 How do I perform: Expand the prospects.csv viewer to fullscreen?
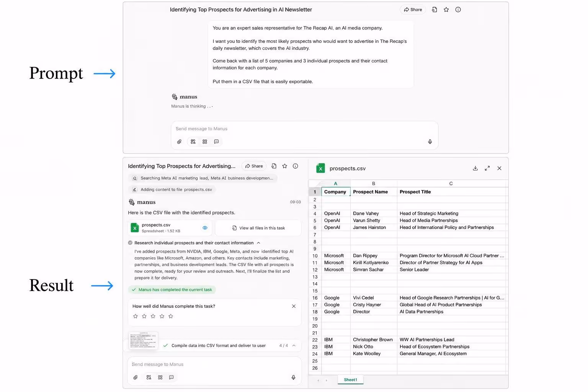487,168
